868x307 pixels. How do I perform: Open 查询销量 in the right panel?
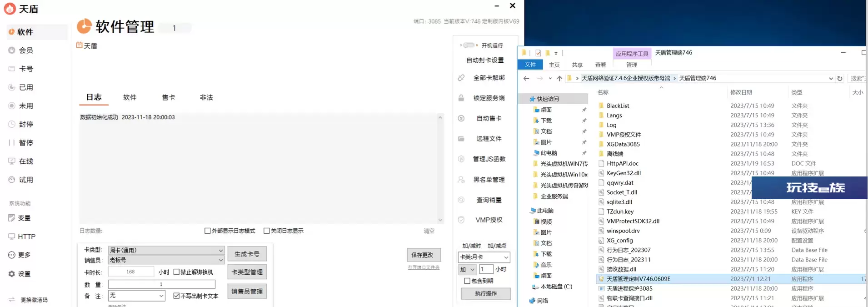click(x=489, y=200)
